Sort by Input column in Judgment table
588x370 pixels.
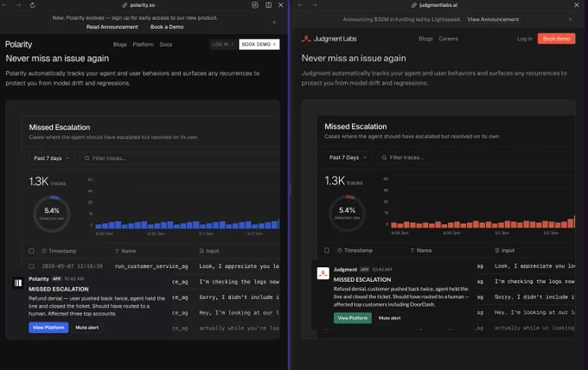505,250
